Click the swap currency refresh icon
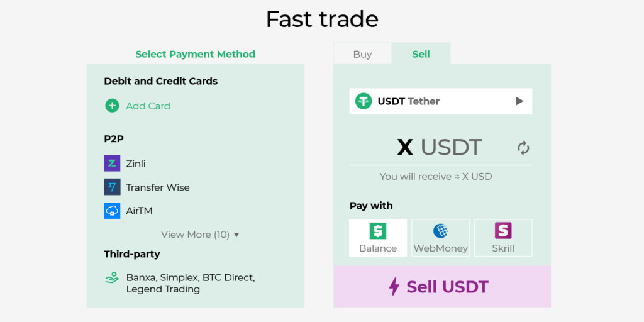The image size is (644, 322). pos(523,148)
